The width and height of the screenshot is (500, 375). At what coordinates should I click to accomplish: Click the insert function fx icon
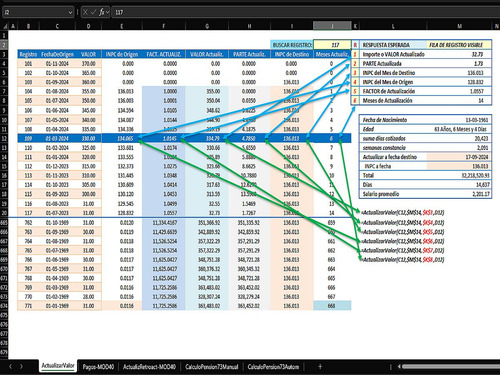coord(101,12)
